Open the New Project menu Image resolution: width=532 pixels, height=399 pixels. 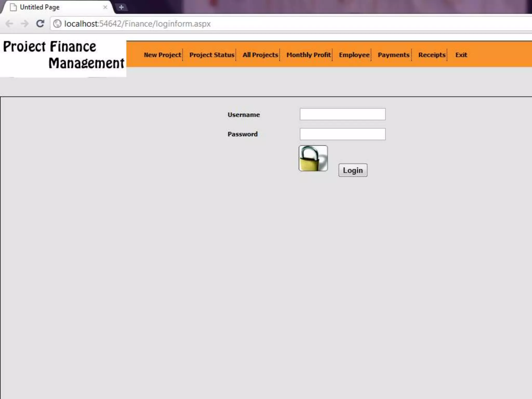coord(162,55)
